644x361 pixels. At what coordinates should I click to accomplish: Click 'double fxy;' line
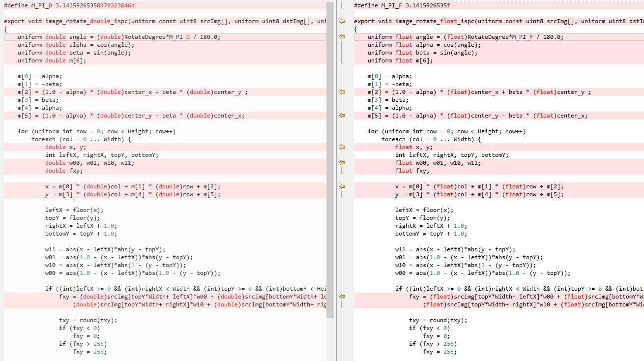[64, 171]
